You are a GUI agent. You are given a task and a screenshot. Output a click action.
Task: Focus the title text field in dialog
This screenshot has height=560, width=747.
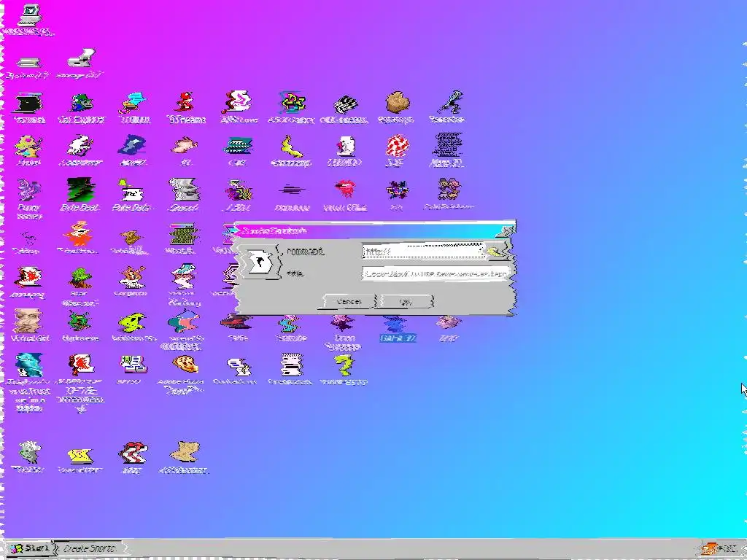(436, 274)
